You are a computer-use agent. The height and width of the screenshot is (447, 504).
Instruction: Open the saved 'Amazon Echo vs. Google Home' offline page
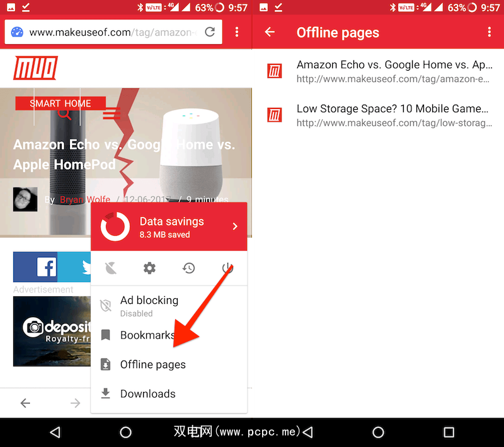click(378, 71)
